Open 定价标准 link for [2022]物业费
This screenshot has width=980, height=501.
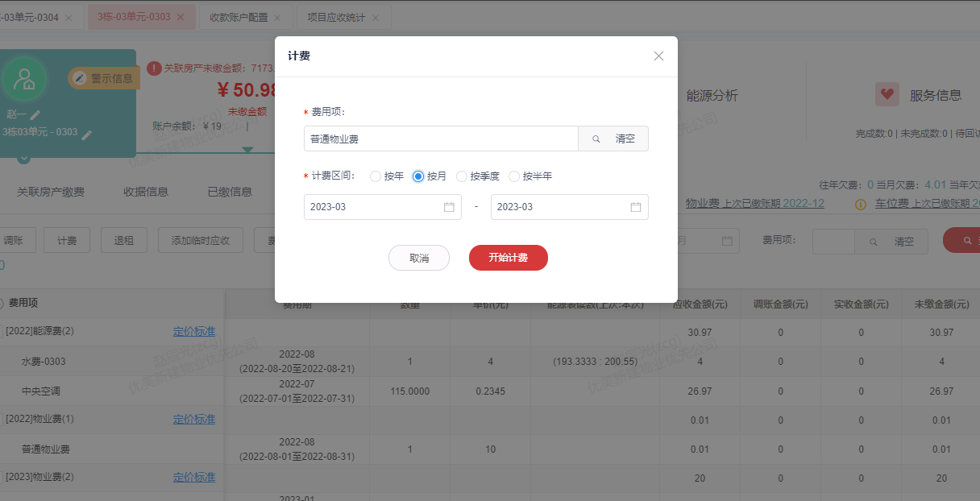(x=194, y=419)
